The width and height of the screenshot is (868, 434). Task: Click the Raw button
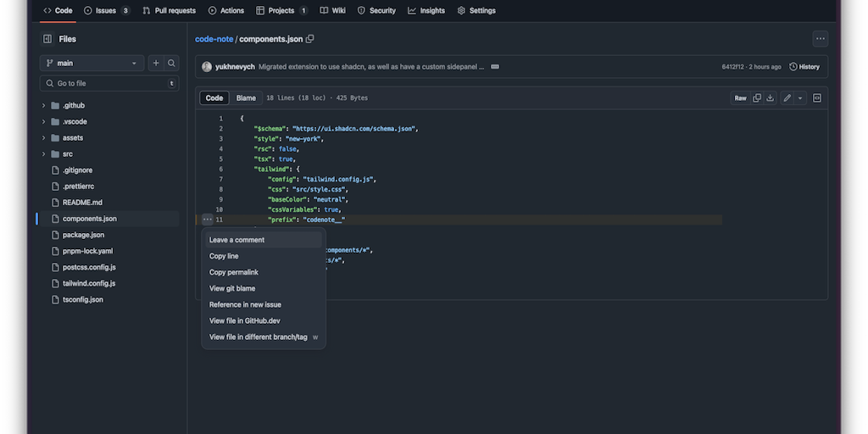click(x=740, y=98)
